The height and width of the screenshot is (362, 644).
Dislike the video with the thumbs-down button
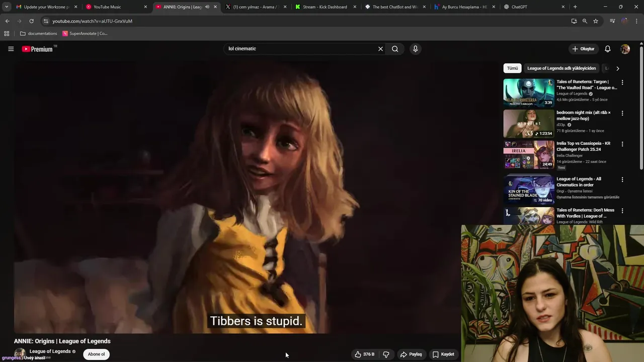pos(386,354)
